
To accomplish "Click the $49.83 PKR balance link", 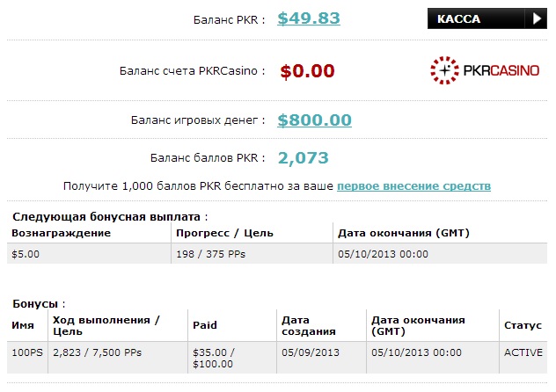I will tap(309, 18).
